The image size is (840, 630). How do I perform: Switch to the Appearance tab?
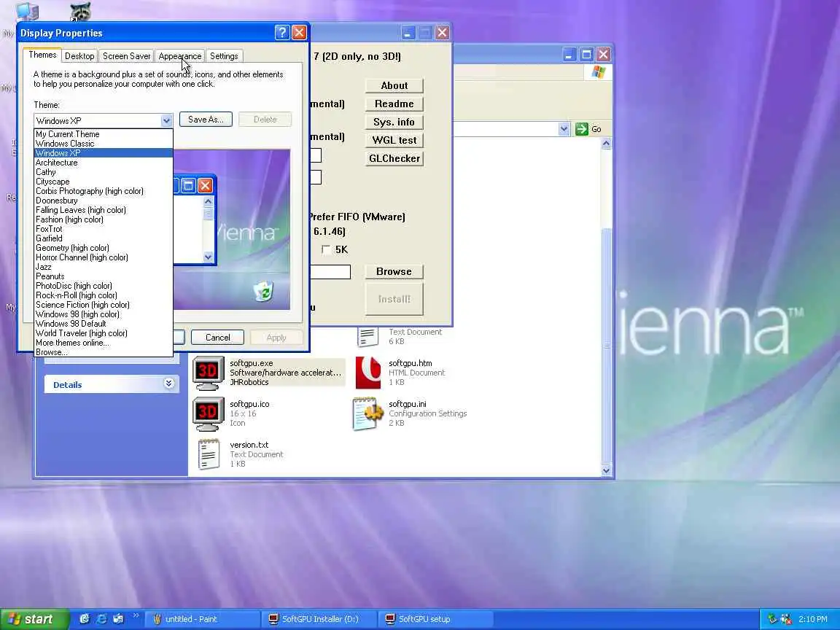tap(180, 56)
